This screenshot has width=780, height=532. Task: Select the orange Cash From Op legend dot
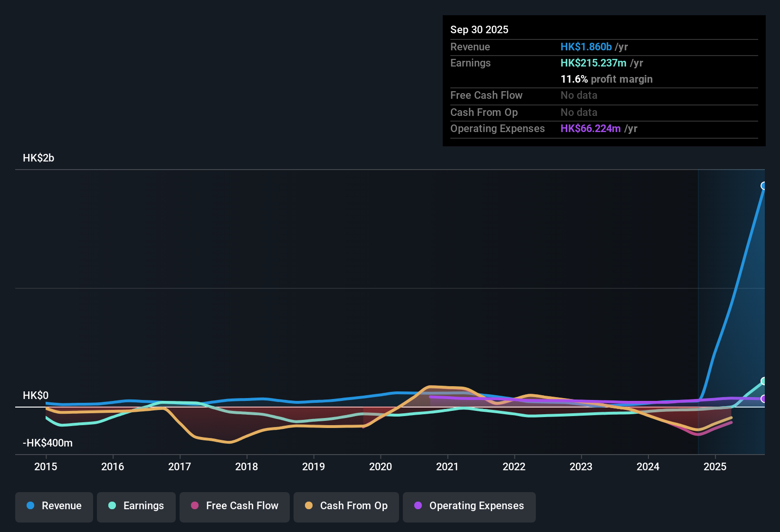pyautogui.click(x=309, y=506)
